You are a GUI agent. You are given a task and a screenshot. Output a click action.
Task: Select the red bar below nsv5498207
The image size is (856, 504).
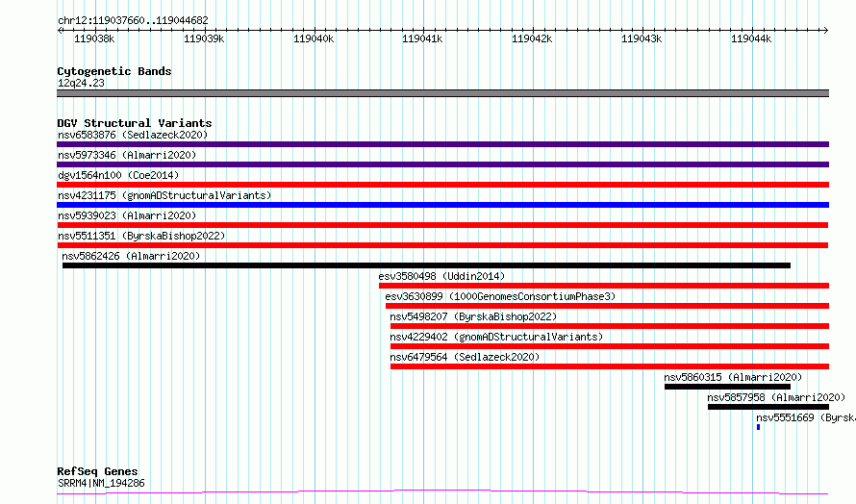[x=610, y=326]
